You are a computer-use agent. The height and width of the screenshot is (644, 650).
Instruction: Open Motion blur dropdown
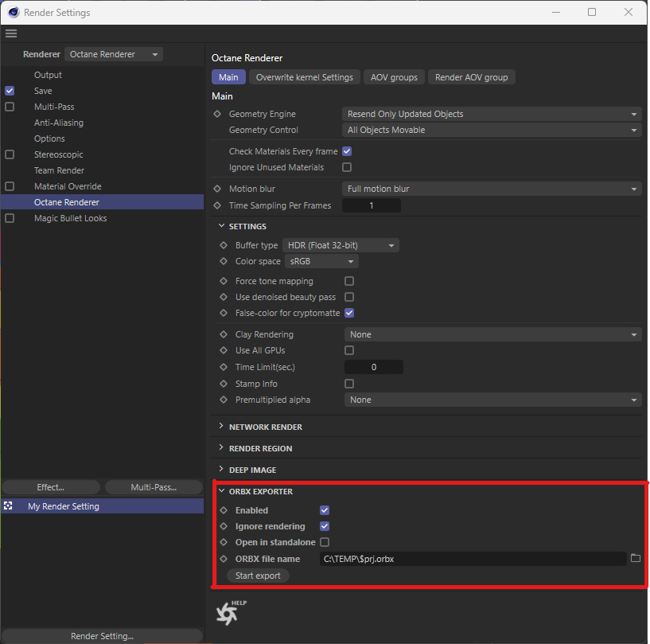[x=492, y=189]
